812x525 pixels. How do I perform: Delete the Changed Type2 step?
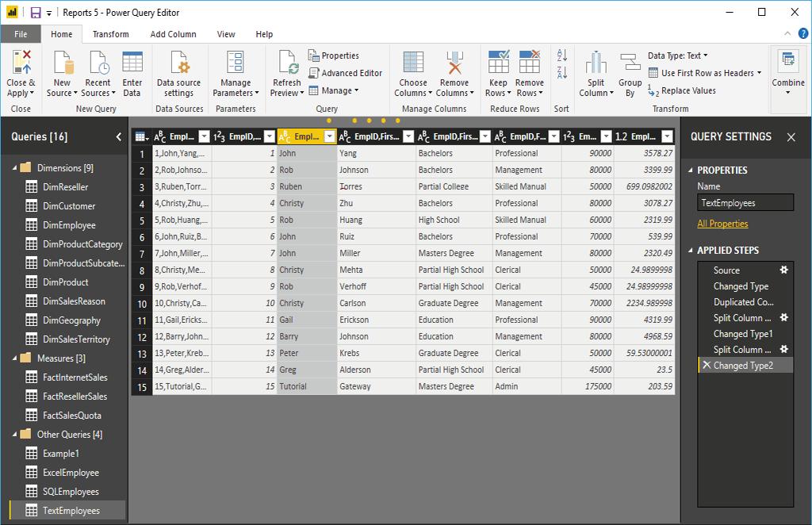tap(706, 366)
